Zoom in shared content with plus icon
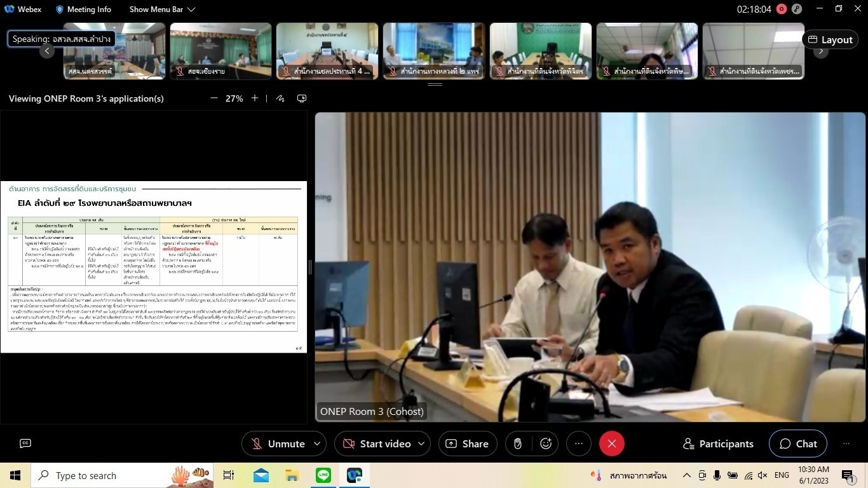Viewport: 868px width, 488px height. coord(255,98)
